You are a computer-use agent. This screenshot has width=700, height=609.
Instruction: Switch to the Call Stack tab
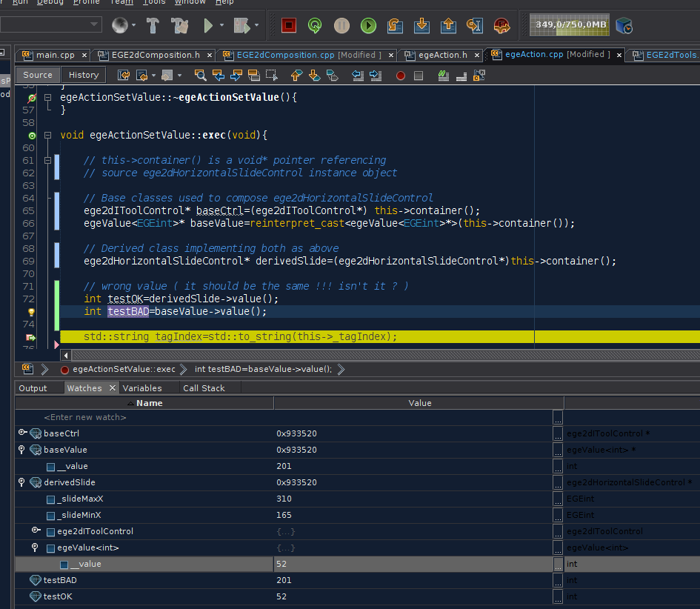204,388
